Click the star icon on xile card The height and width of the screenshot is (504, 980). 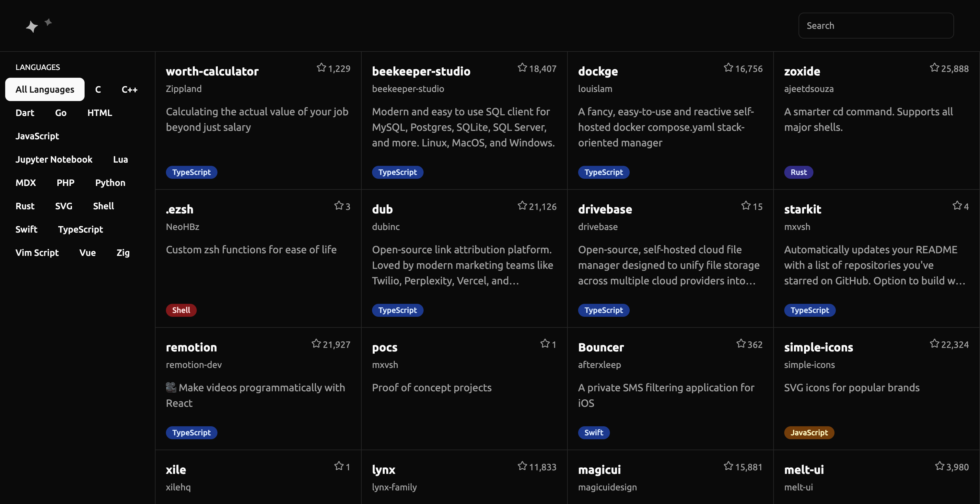[339, 466]
